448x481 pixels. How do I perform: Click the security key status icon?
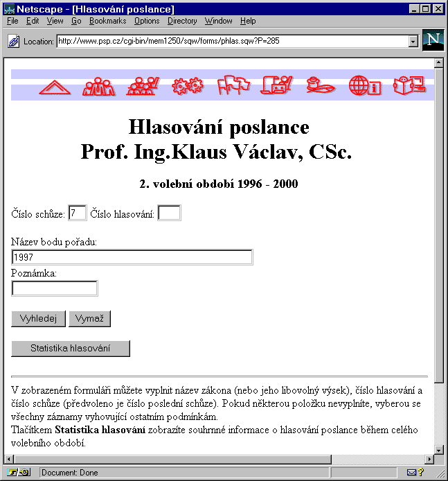click(19, 472)
